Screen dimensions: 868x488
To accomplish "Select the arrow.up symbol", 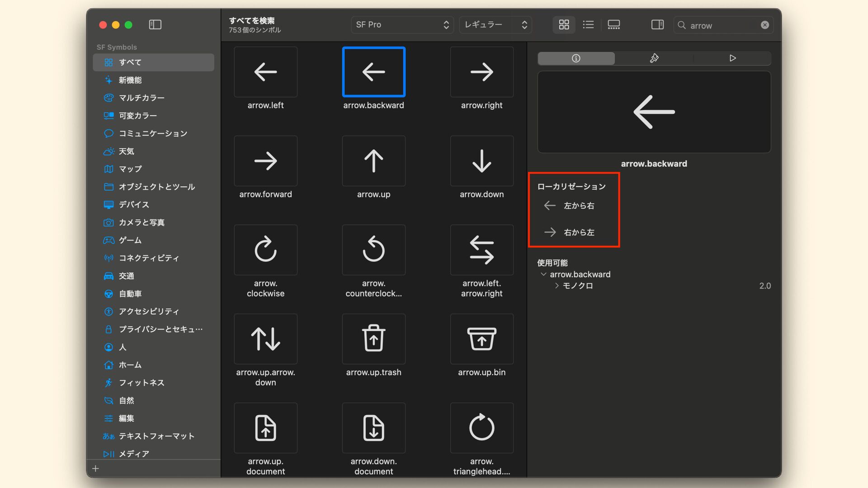I will coord(373,161).
